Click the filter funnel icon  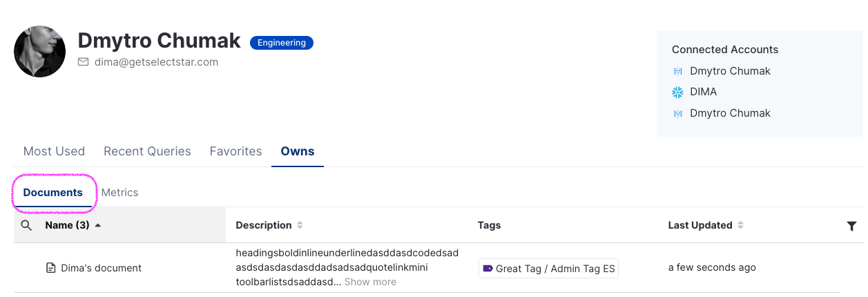851,226
